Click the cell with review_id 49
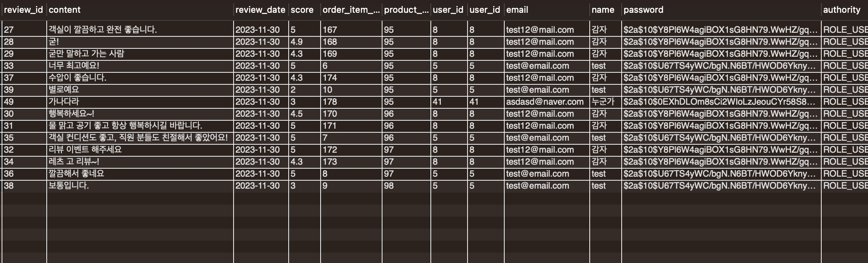Screen dimensions: 868x263 (24, 102)
